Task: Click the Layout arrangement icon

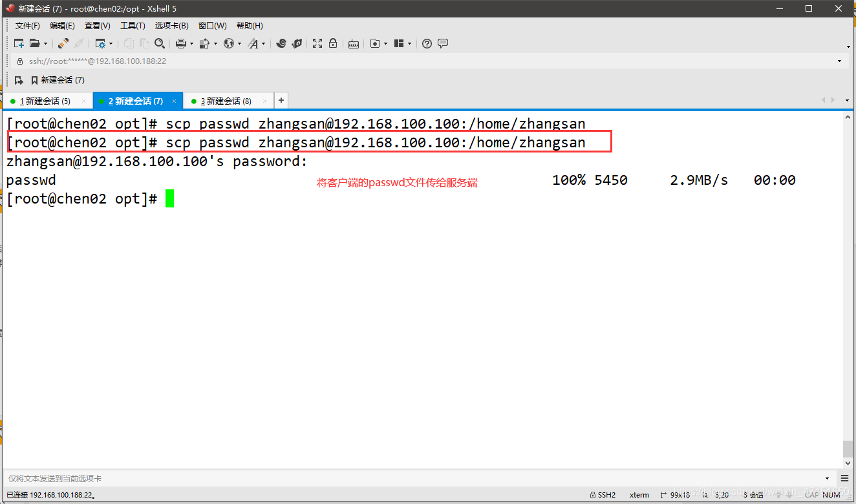Action: tap(399, 43)
